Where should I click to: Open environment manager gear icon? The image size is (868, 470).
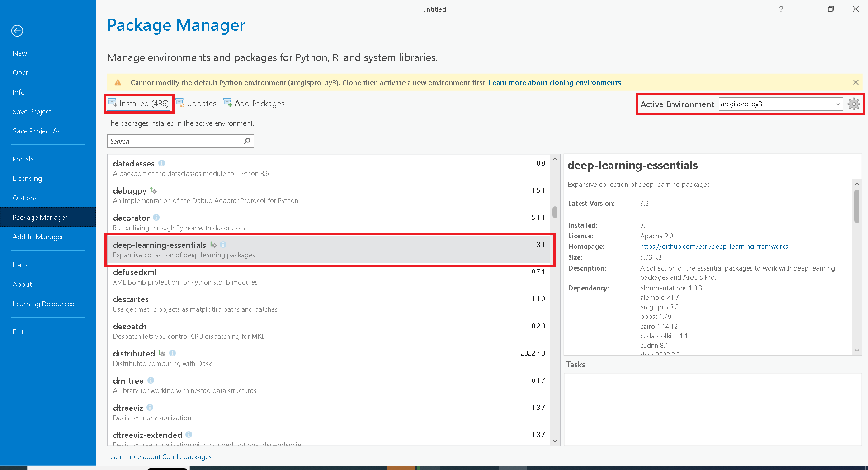coord(854,104)
